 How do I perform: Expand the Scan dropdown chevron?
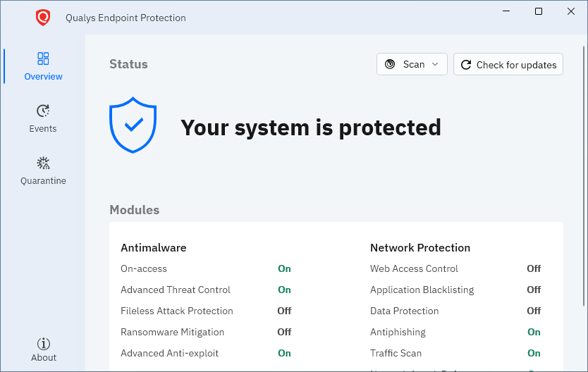coord(435,64)
